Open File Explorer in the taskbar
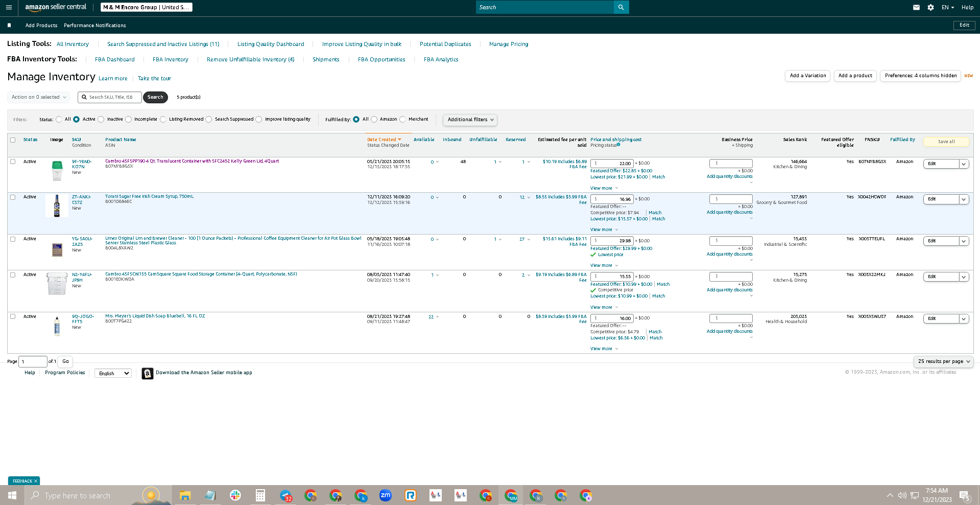Screen dimensions: 980x505 (x=185, y=495)
